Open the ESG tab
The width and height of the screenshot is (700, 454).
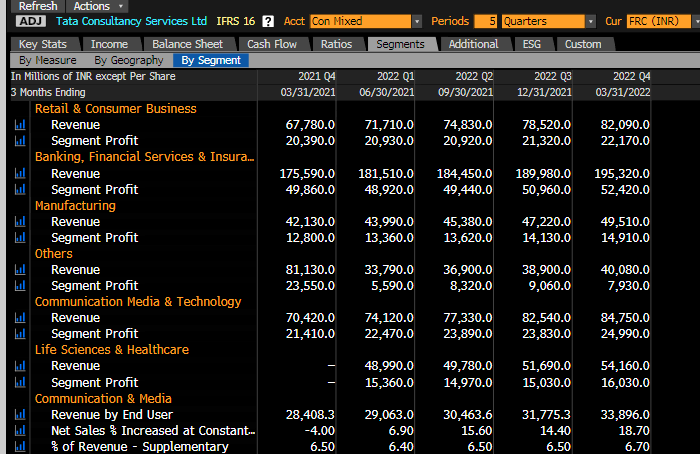[x=532, y=44]
